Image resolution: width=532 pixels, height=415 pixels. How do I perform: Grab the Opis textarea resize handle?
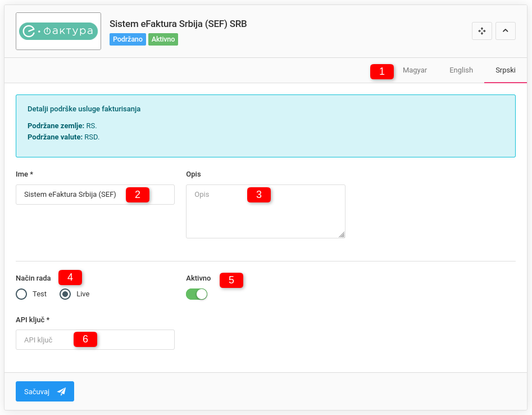[342, 235]
